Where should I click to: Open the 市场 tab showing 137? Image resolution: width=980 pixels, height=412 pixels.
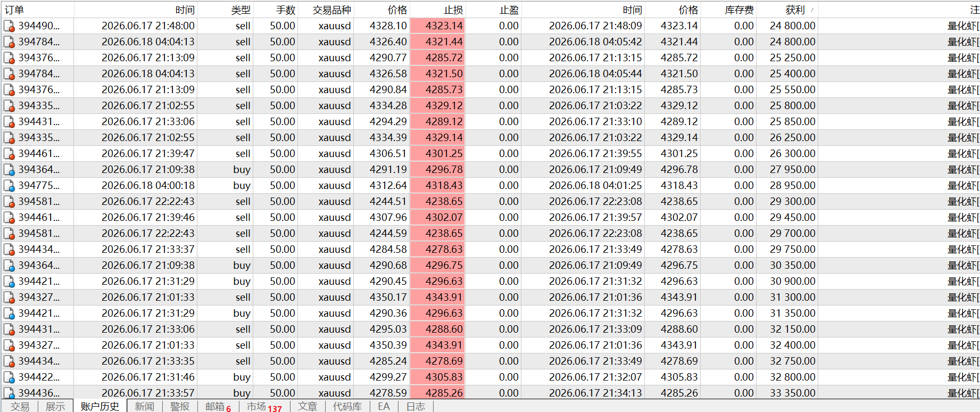coord(264,406)
